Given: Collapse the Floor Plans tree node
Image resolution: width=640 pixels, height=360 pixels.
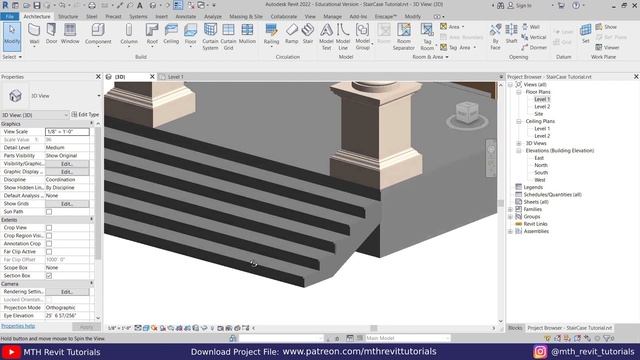Looking at the screenshot, I should 519,92.
